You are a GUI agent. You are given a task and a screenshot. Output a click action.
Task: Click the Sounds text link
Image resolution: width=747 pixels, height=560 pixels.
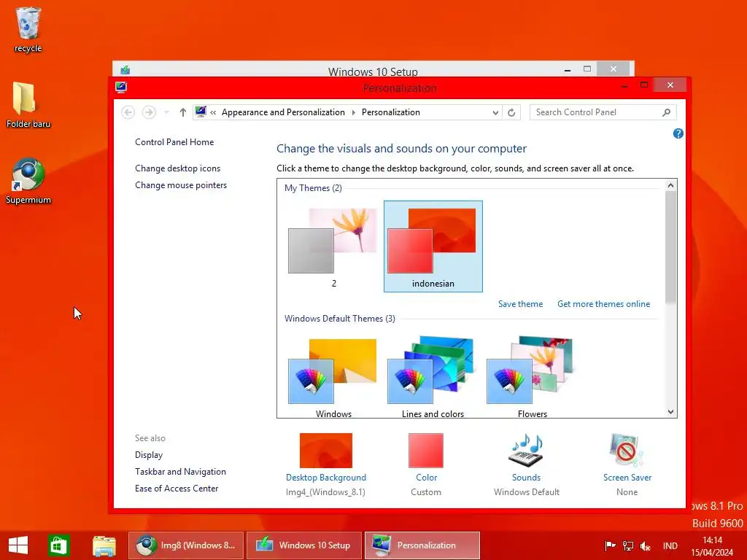527,478
